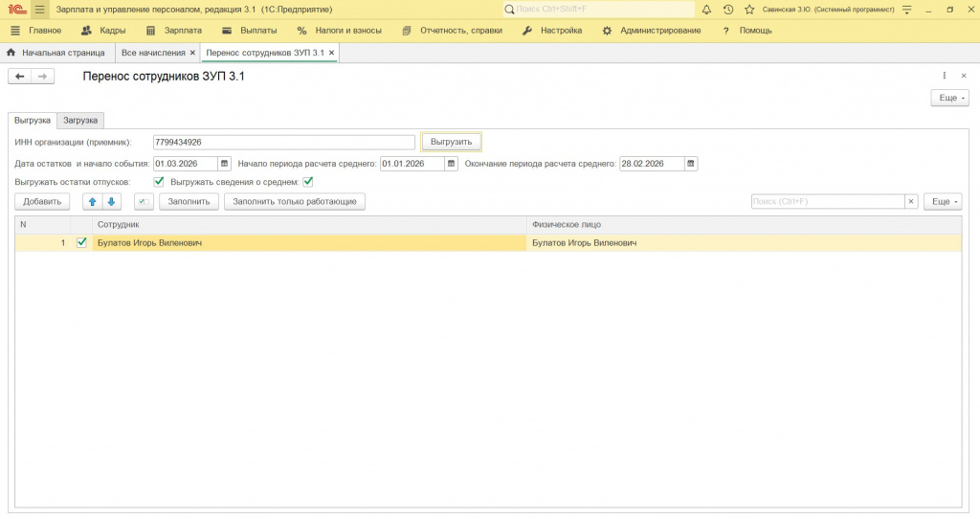Open the hamburger service menu in title bar
This screenshot has width=980, height=519.
pos(40,10)
